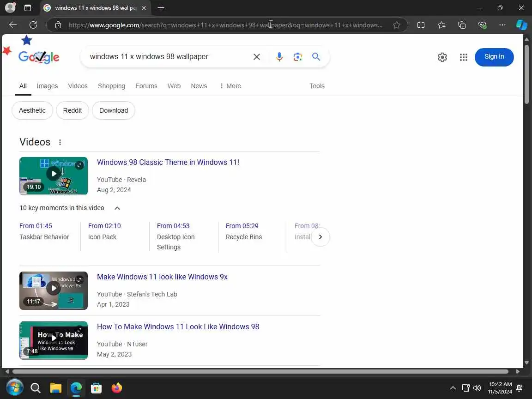Screen dimensions: 532x399
Task: Open Edge settings and more menu
Action: point(502,25)
